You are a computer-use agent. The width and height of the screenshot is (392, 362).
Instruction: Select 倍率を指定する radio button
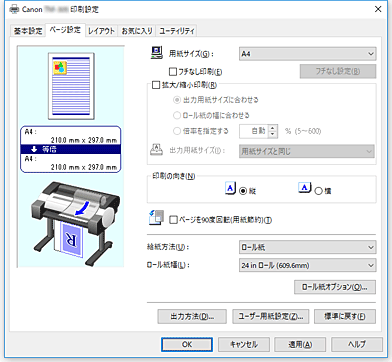(177, 131)
